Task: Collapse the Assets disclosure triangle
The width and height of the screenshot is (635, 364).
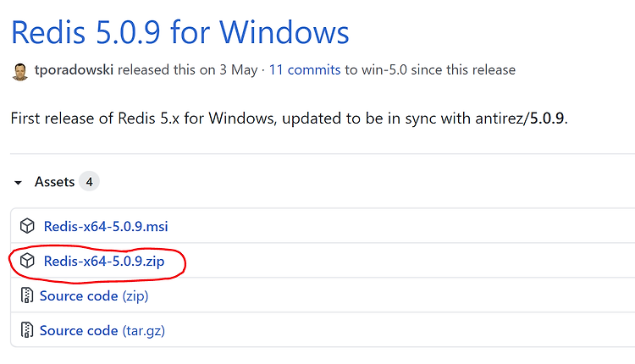Action: [x=18, y=183]
